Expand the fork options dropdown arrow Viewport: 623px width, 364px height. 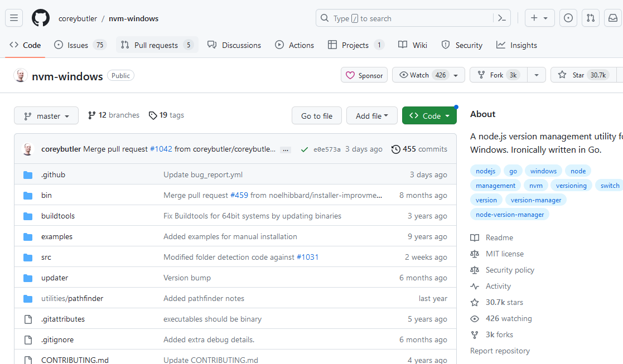coord(537,75)
